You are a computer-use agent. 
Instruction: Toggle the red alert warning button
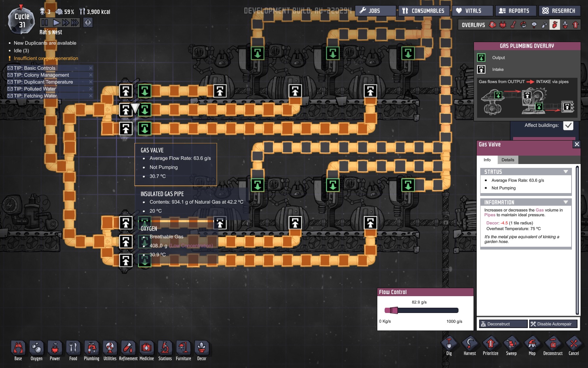[88, 23]
